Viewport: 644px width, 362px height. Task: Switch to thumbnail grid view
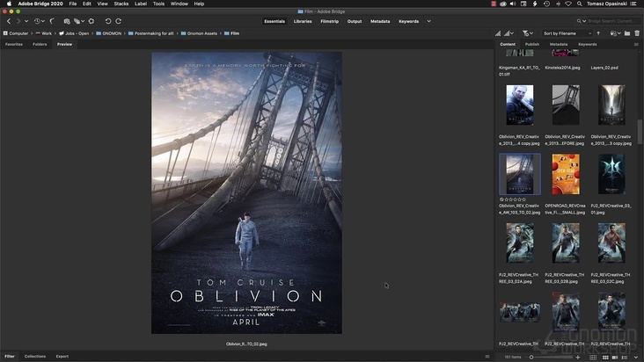pyautogui.click(x=605, y=357)
